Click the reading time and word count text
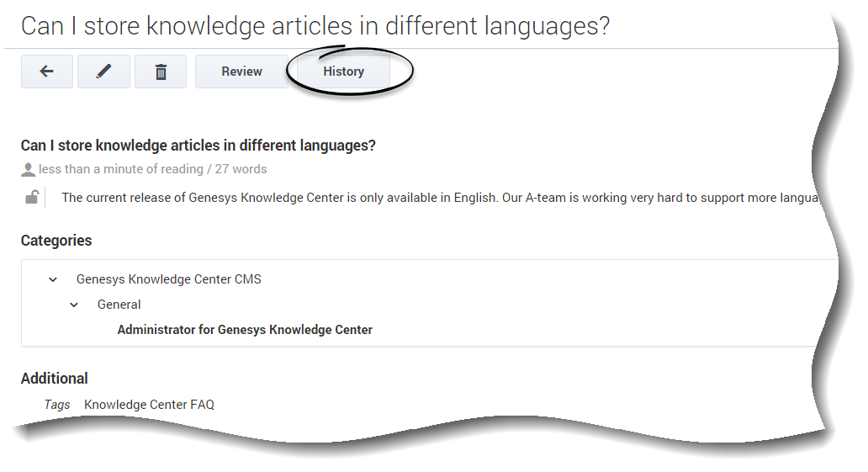This screenshot has width=868, height=472. pos(152,169)
